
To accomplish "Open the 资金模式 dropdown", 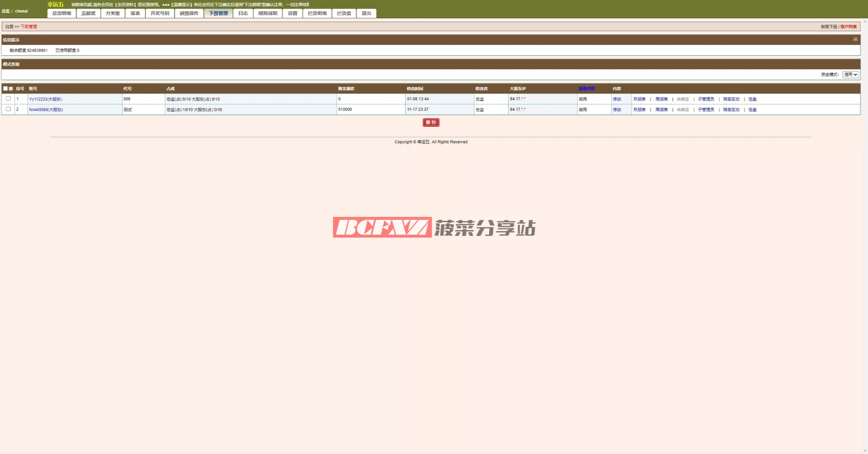I will (850, 75).
